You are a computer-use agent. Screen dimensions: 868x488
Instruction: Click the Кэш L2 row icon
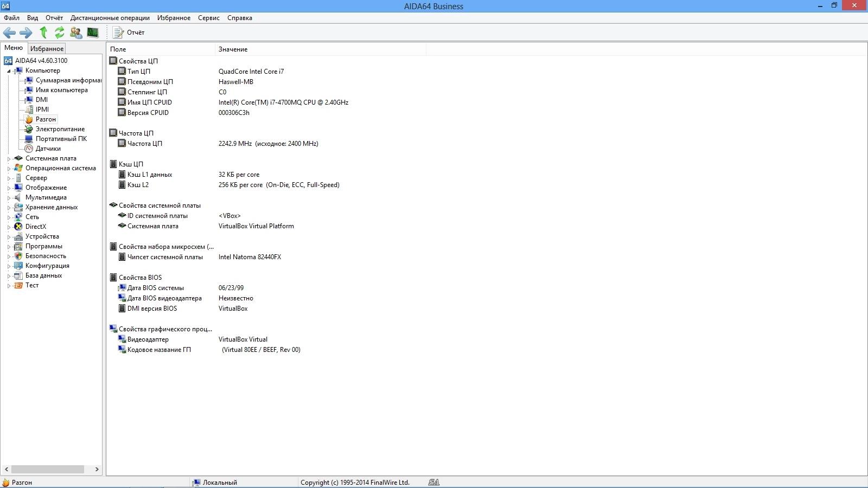click(122, 185)
